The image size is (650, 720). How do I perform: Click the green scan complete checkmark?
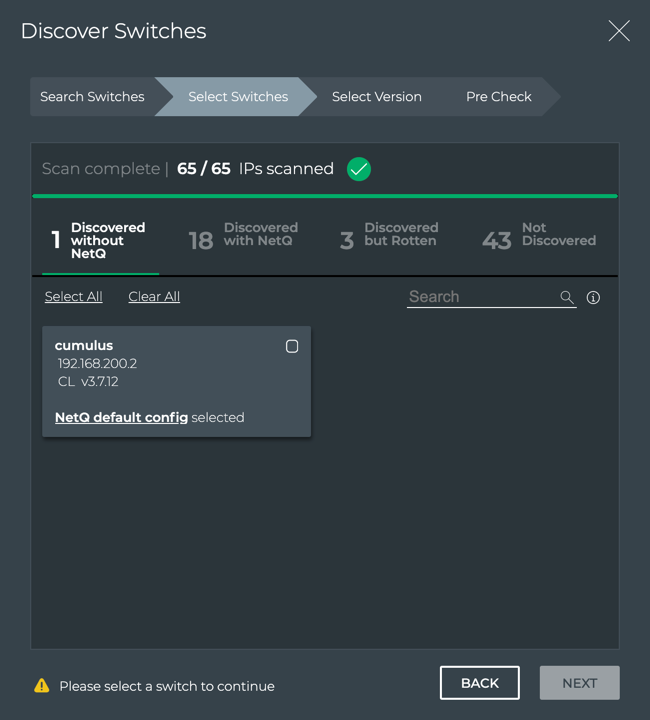tap(359, 169)
